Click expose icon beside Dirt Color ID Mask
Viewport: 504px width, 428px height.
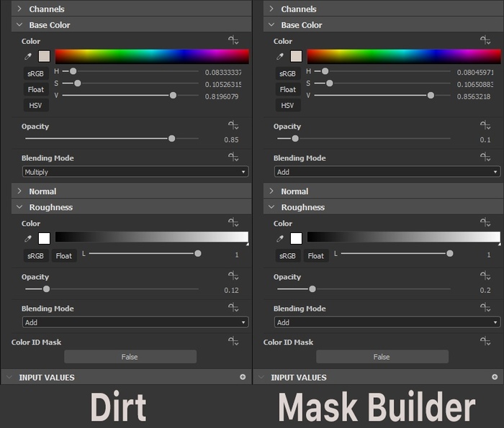coord(233,342)
